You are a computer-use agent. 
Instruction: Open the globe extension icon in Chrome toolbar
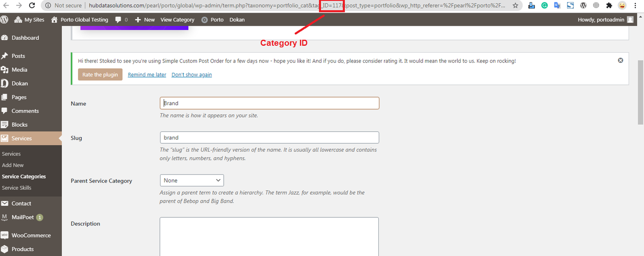point(596,6)
